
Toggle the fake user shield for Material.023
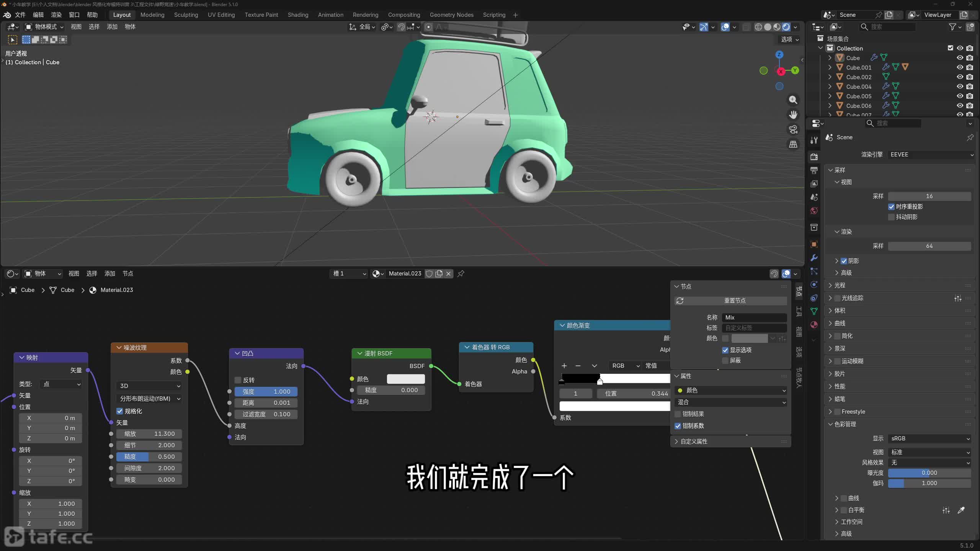pos(430,274)
